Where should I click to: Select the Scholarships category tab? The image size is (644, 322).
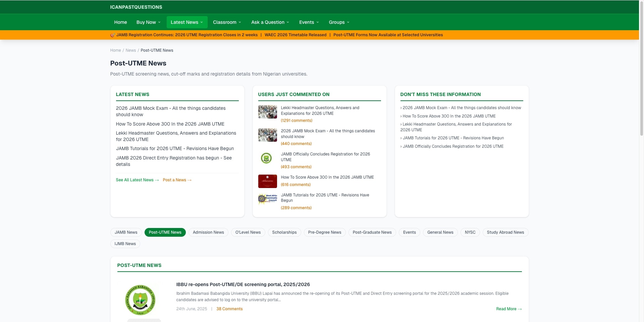284,232
